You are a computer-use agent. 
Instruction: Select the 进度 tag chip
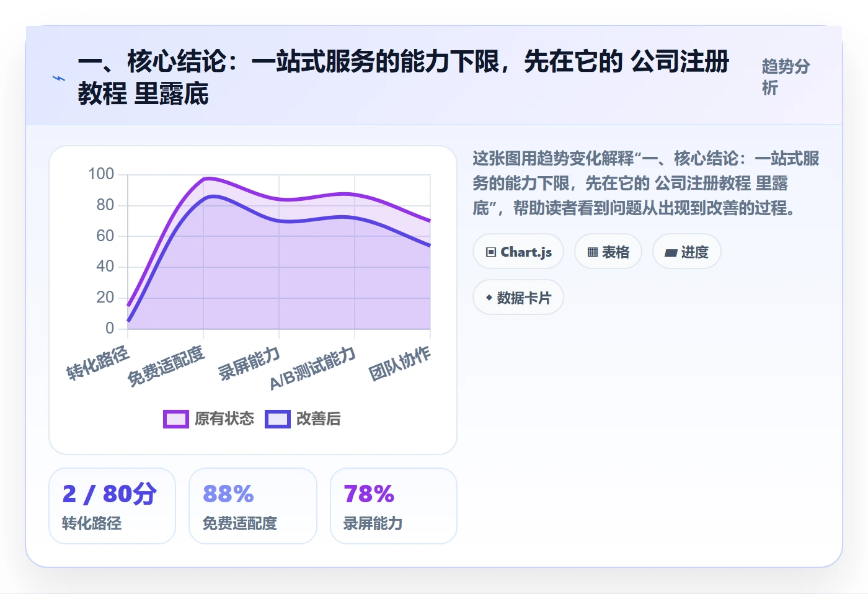pos(686,252)
